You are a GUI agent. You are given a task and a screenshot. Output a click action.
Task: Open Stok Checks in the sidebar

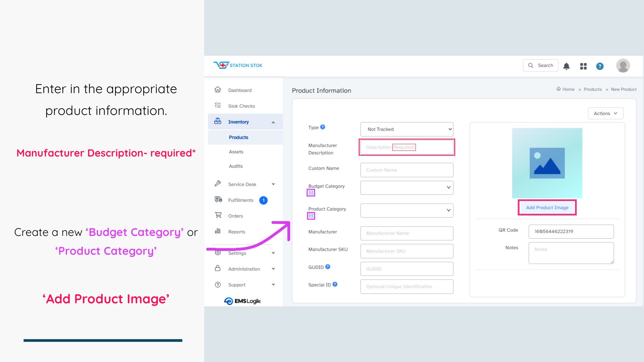[241, 106]
